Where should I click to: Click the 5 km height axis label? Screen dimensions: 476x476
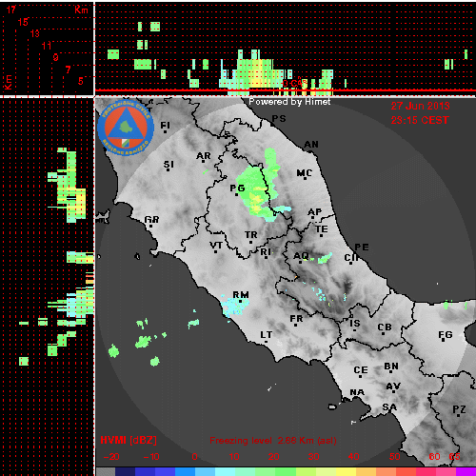pyautogui.click(x=81, y=81)
